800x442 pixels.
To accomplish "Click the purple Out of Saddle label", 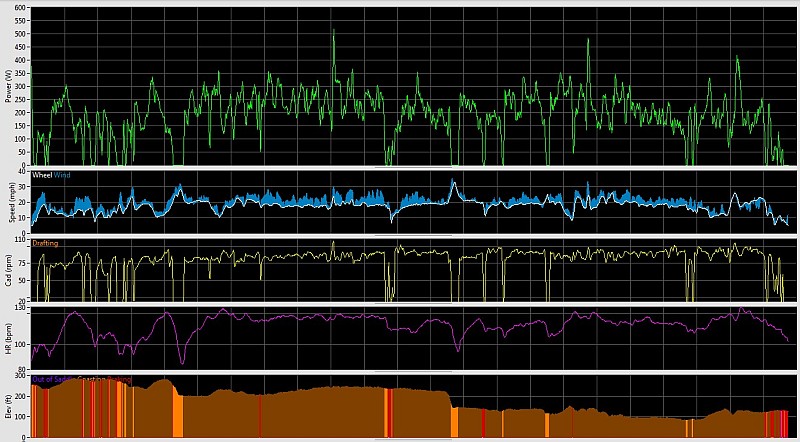I will 54,379.
